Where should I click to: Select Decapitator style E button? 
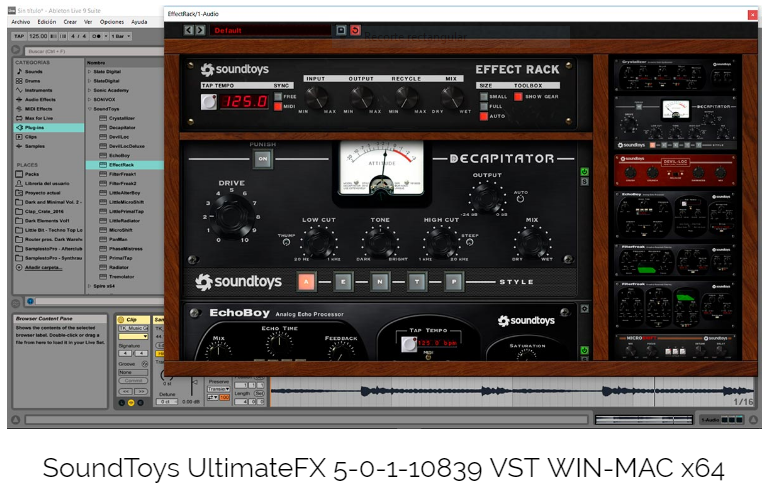(x=343, y=282)
